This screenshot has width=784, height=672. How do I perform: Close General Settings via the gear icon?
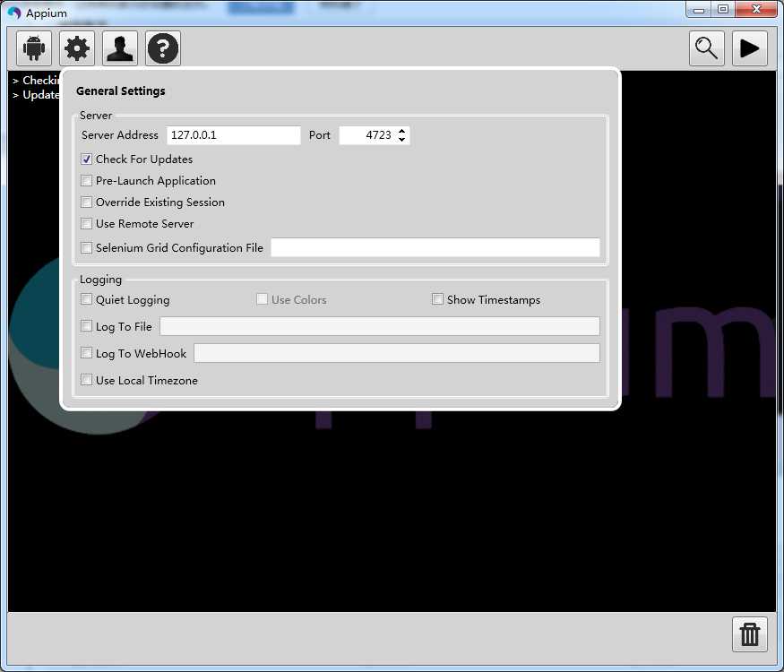(77, 48)
